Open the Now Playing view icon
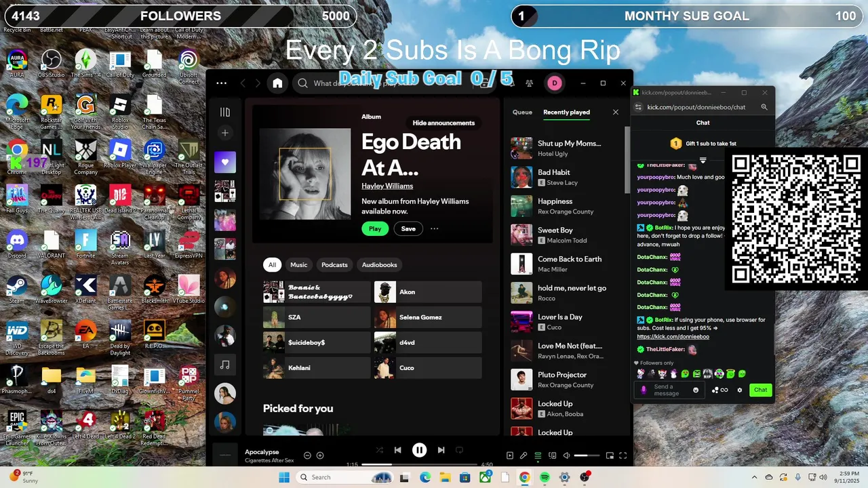The image size is (868, 488). pyautogui.click(x=510, y=455)
